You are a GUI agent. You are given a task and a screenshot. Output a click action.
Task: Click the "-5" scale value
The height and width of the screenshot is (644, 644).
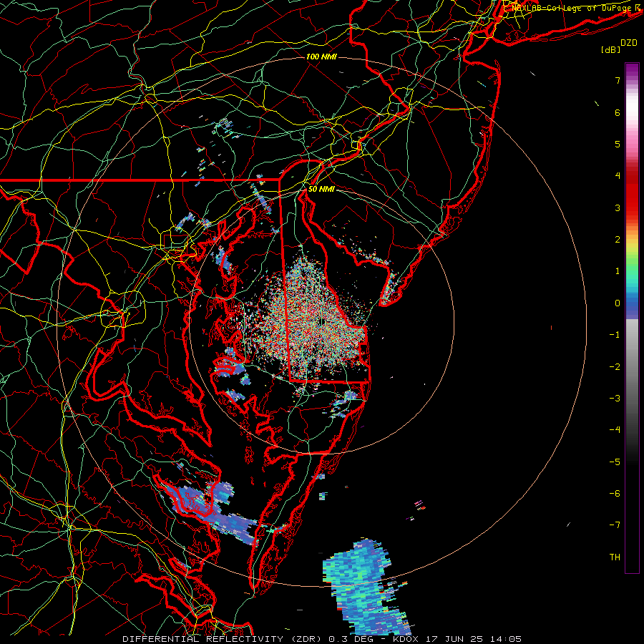[615, 462]
